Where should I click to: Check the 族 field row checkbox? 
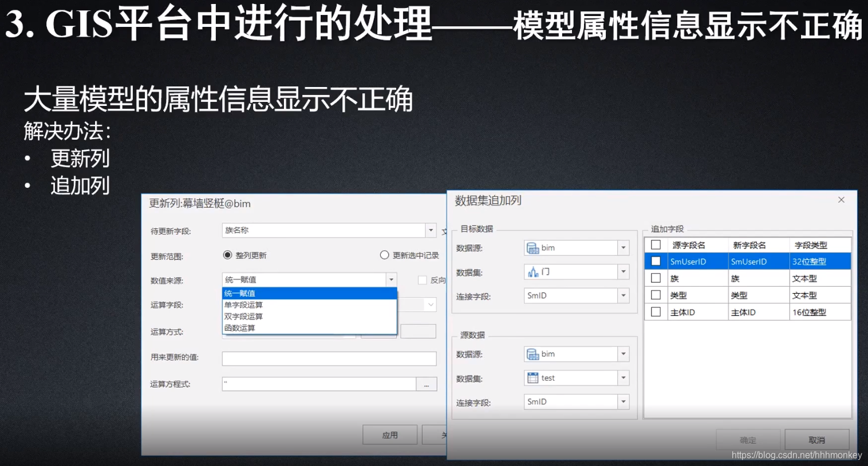656,278
